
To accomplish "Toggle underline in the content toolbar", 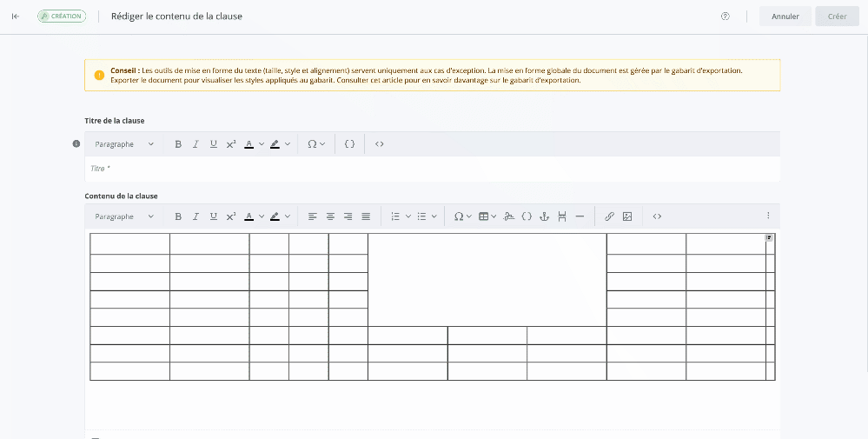I will (x=213, y=216).
